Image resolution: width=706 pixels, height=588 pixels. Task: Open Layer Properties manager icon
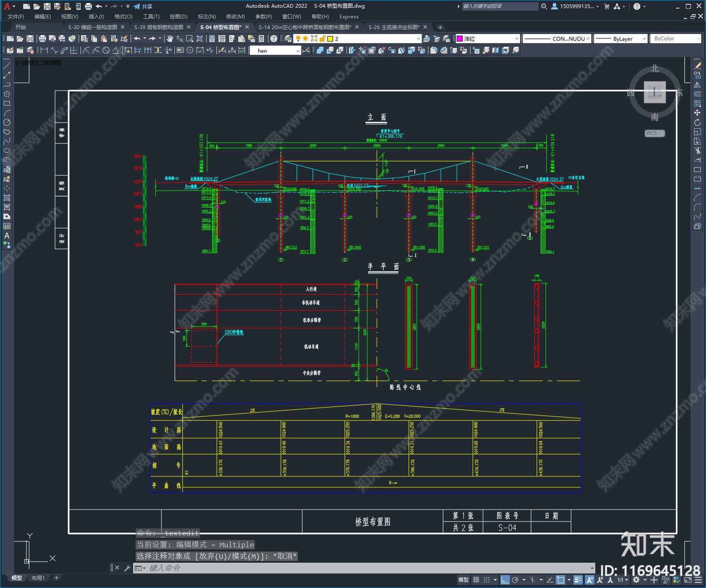pyautogui.click(x=288, y=39)
